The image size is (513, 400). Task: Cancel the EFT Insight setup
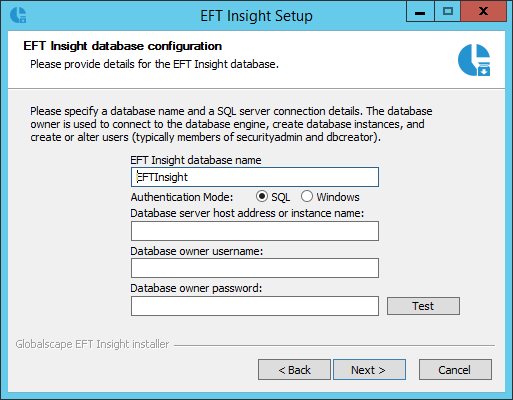pyautogui.click(x=455, y=370)
